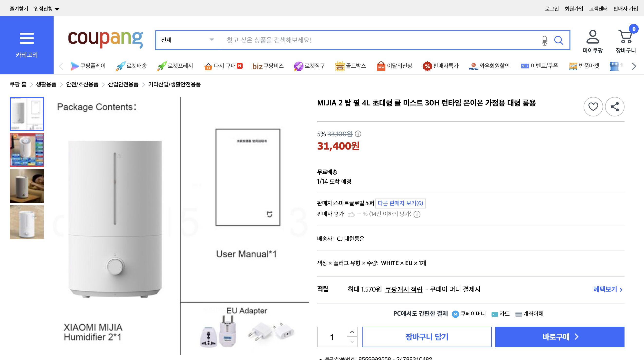
Task: Click the right chevron on the nav carousel
Action: tap(634, 66)
